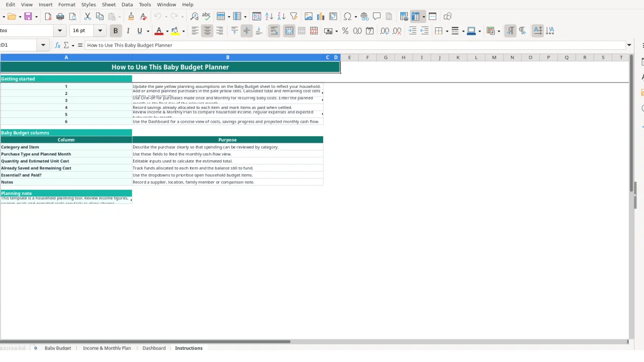Copy using the toolbar Copy icon

pos(99,17)
